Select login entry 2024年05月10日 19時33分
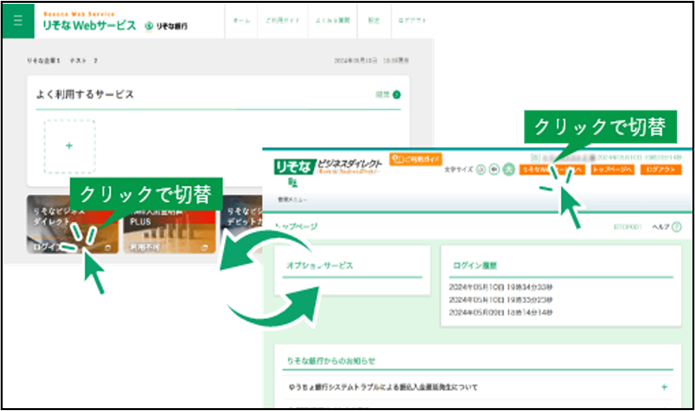The width and height of the screenshot is (695, 411). [500, 300]
